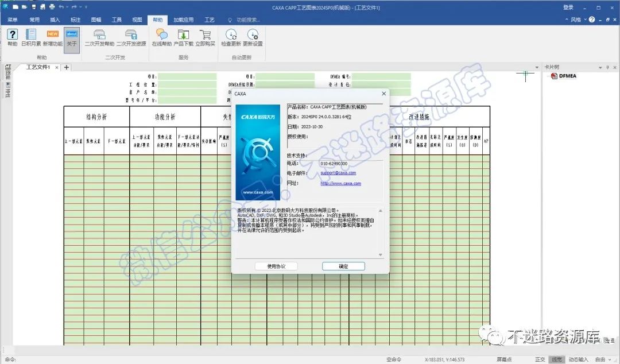Click the Redo arrow in quick access toolbar
Image resolution: width=620 pixels, height=364 pixels.
[x=74, y=7]
